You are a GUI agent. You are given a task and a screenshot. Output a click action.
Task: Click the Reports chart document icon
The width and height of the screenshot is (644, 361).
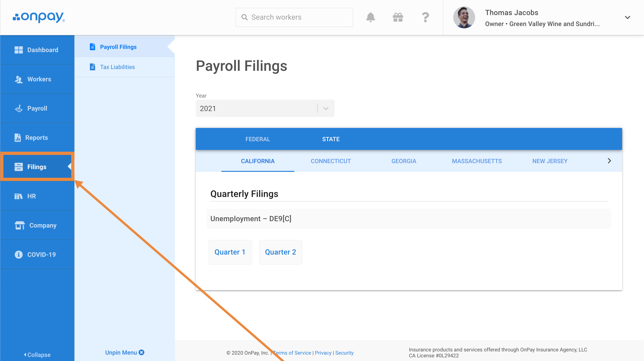[x=18, y=138]
